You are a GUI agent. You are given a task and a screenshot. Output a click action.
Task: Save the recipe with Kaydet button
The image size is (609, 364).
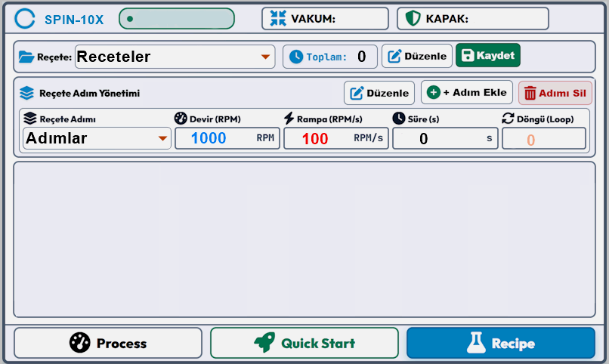488,55
